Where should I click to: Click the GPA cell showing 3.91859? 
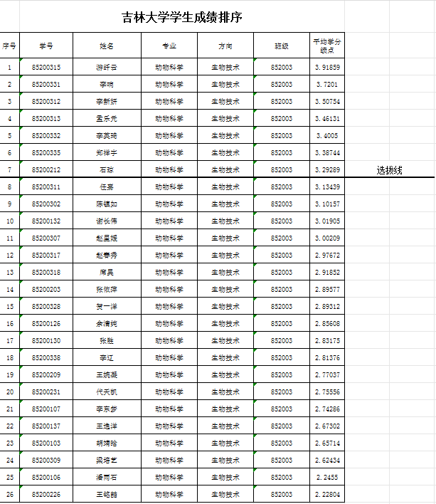point(327,68)
